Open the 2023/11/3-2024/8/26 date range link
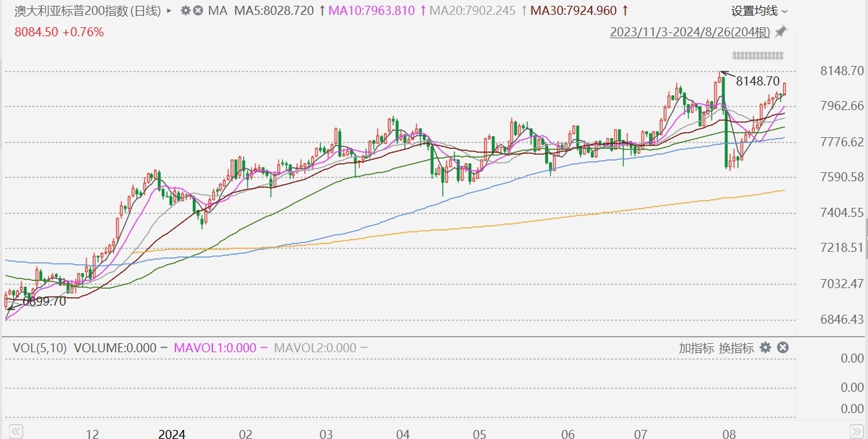This screenshot has height=439, width=868. tap(690, 32)
